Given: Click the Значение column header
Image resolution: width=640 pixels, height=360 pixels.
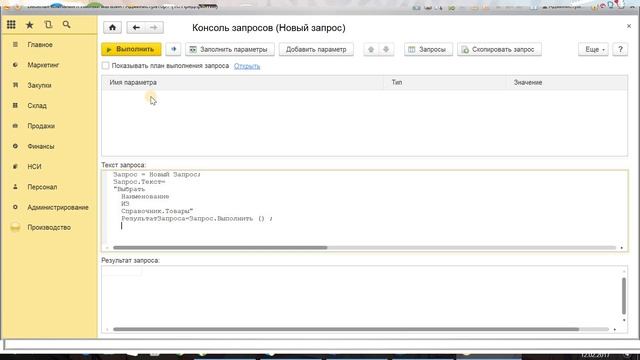Looking at the screenshot, I should [x=567, y=82].
